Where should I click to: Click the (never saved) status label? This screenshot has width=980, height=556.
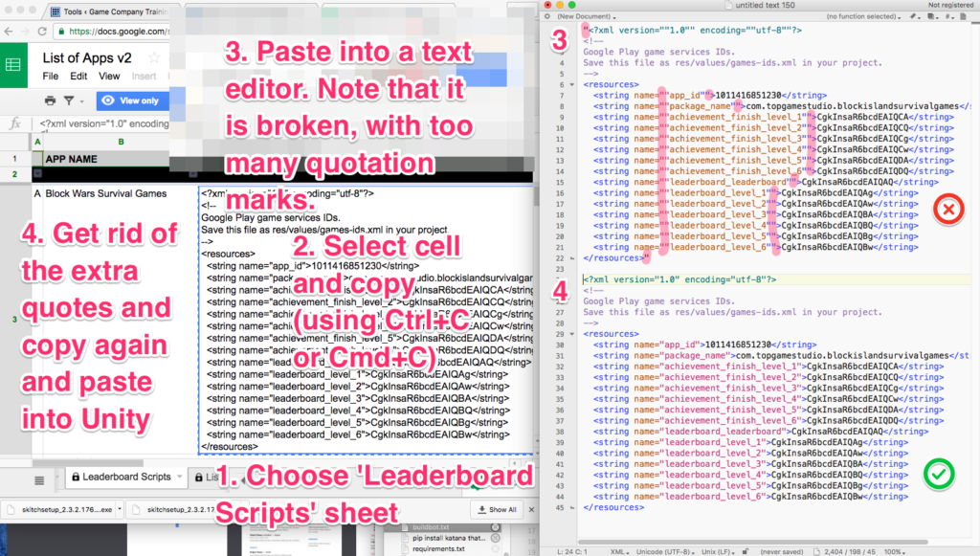[x=781, y=551]
